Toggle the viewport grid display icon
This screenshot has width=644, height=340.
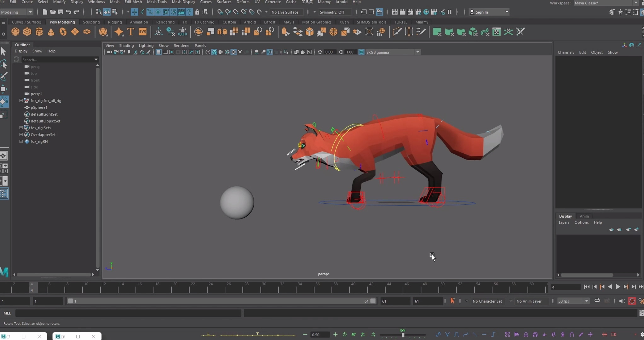tap(158, 52)
